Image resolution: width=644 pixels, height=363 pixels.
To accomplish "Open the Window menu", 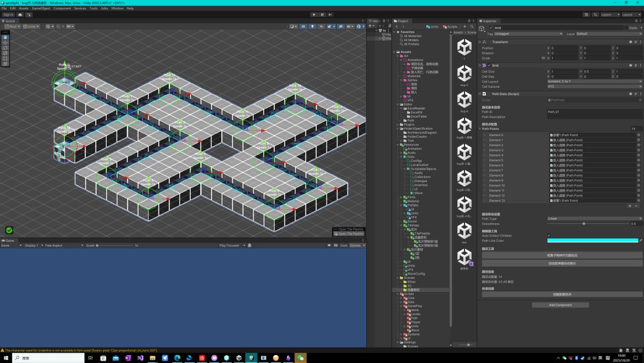I will coord(117,8).
